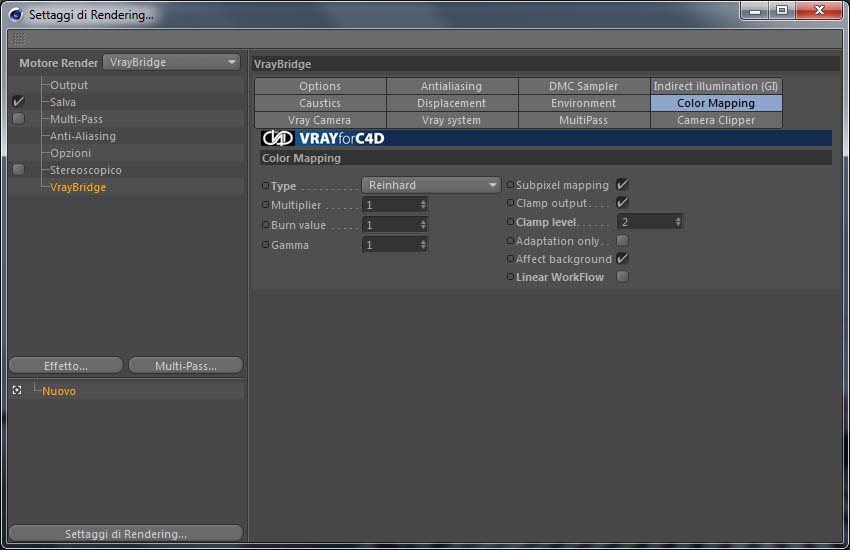Switch to the Caustics tab
Screen dimensions: 850x550
[320, 103]
